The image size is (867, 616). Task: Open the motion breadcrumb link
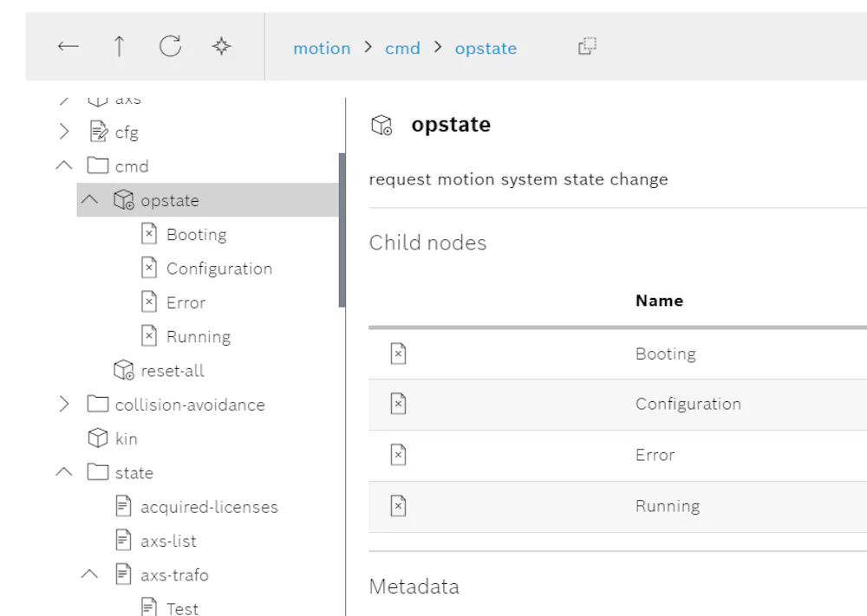(x=322, y=49)
